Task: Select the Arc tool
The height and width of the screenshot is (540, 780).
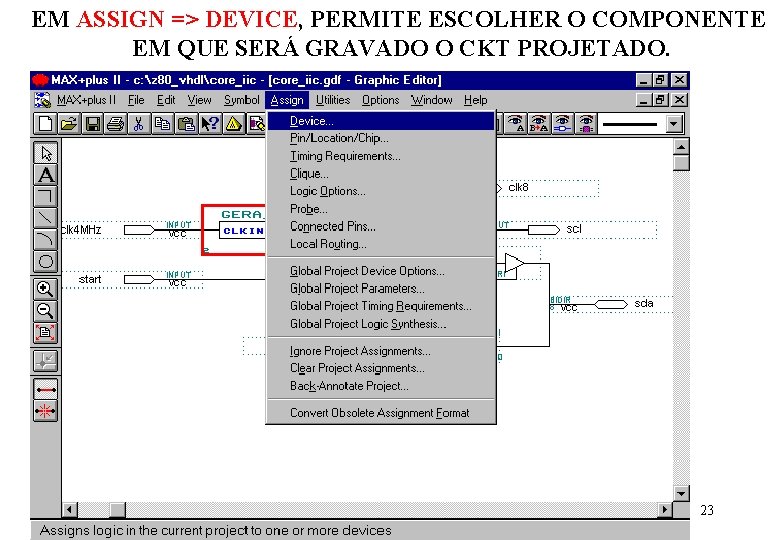Action: click(46, 240)
